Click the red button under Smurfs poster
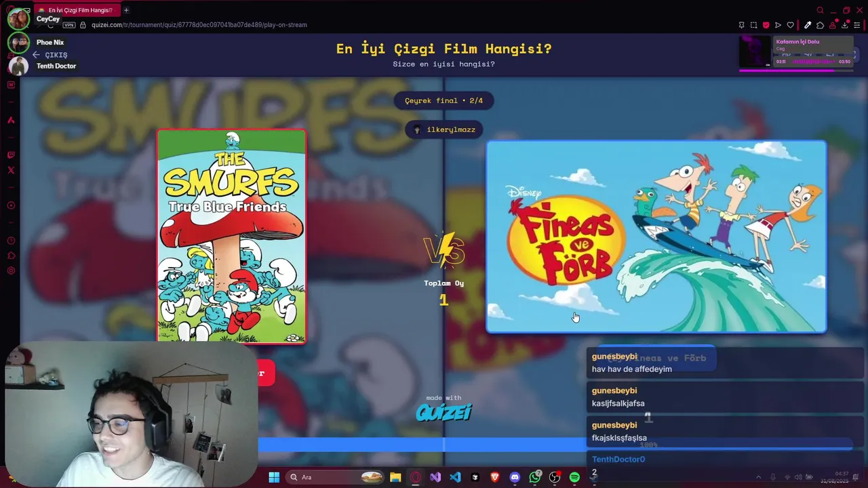This screenshot has height=488, width=868. 266,373
